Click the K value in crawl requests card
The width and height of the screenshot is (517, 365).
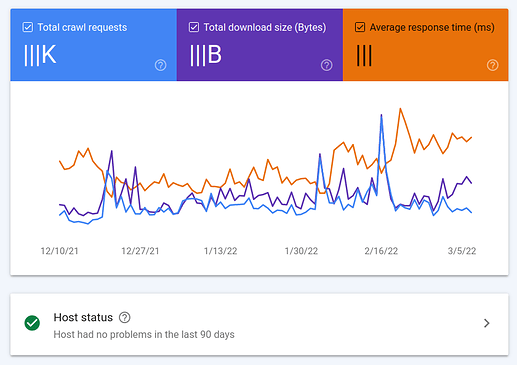click(x=40, y=55)
